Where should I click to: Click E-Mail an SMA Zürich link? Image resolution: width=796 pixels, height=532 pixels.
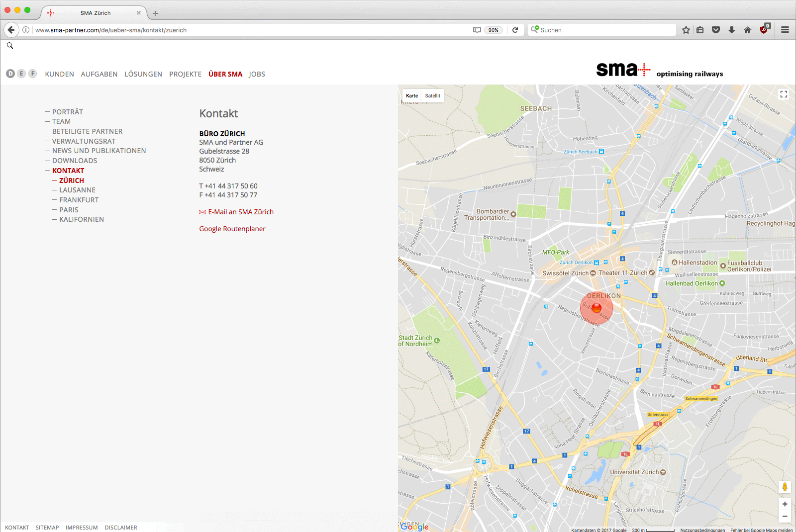pyautogui.click(x=241, y=212)
